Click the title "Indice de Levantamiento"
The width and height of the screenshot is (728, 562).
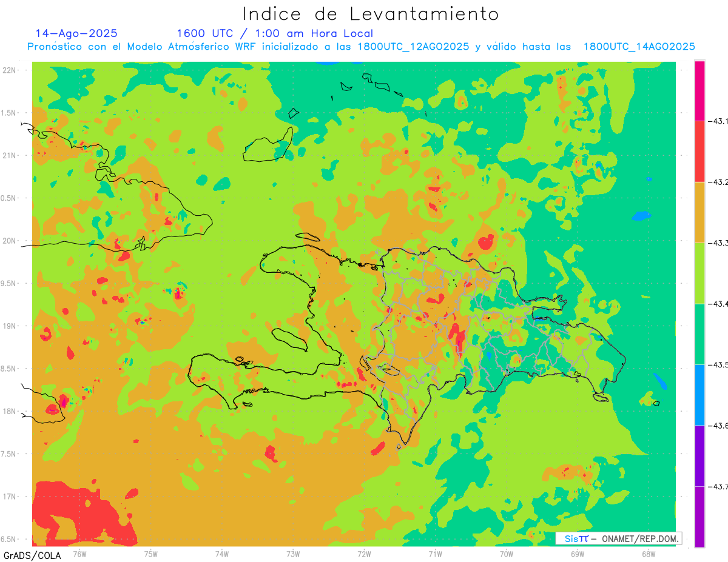click(x=371, y=13)
